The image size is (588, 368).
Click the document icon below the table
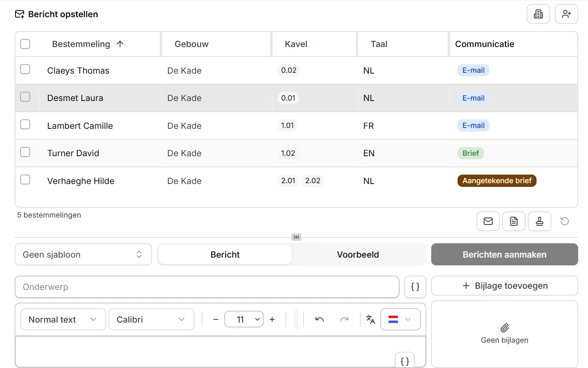[x=514, y=221]
